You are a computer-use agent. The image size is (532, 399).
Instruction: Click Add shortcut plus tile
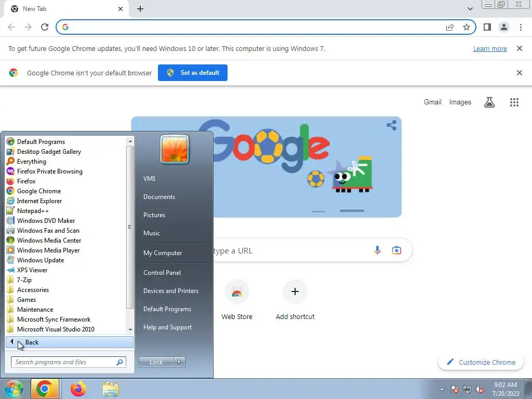[295, 300]
